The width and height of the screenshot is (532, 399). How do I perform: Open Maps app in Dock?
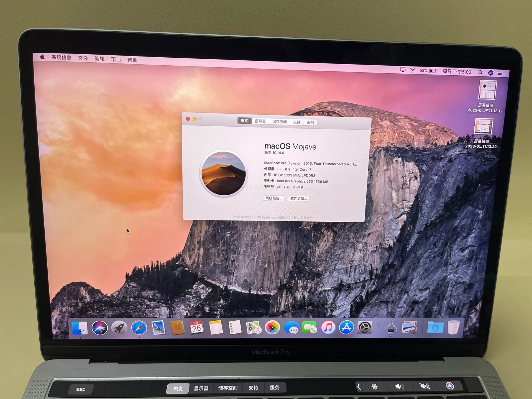coord(254,328)
